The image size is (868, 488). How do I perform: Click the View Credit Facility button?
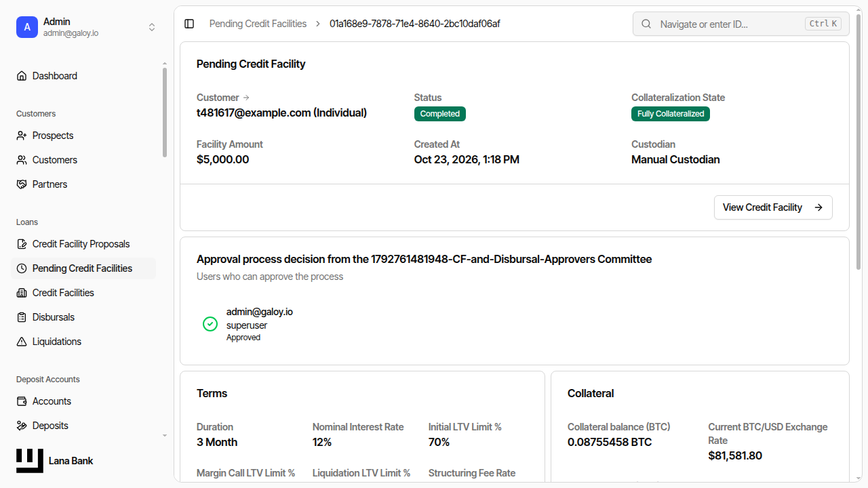(x=773, y=207)
